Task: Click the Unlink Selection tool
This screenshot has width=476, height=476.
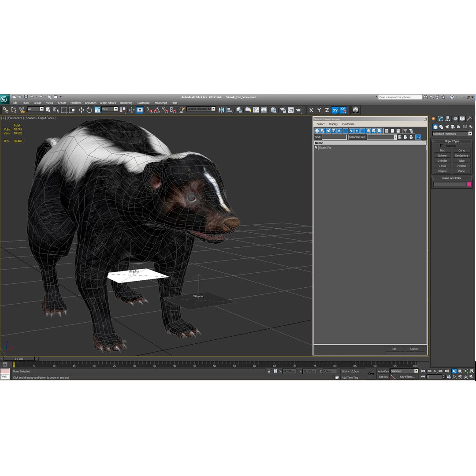Action: 13,110
